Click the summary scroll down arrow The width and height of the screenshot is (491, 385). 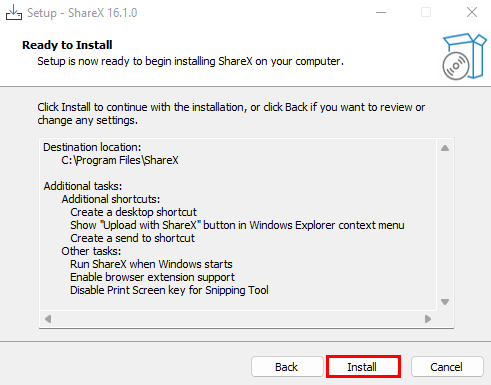[445, 302]
